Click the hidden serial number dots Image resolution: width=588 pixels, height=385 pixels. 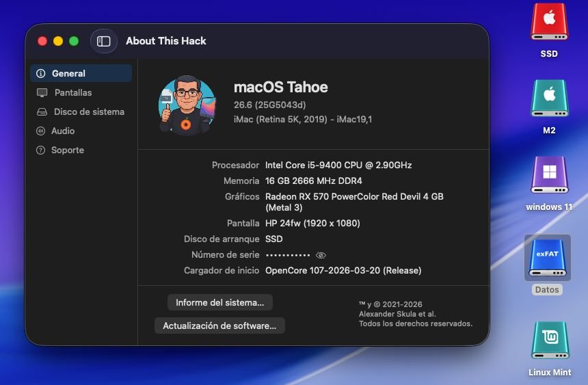288,255
